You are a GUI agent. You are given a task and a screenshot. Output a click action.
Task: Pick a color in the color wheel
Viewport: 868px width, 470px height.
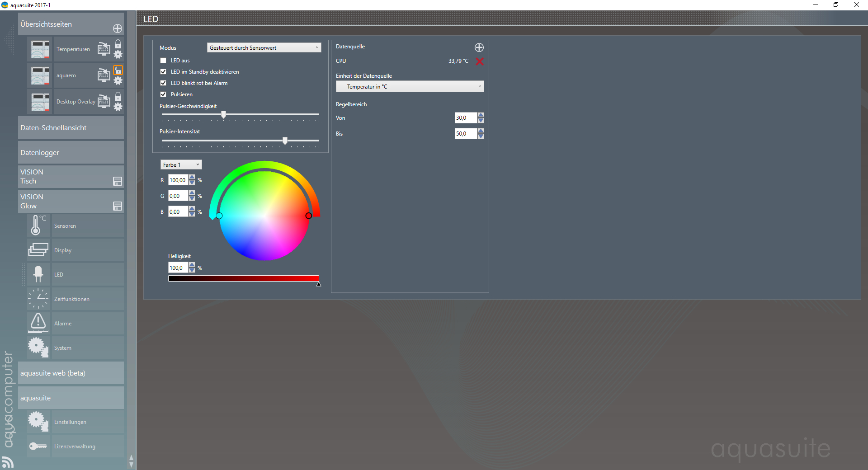264,215
